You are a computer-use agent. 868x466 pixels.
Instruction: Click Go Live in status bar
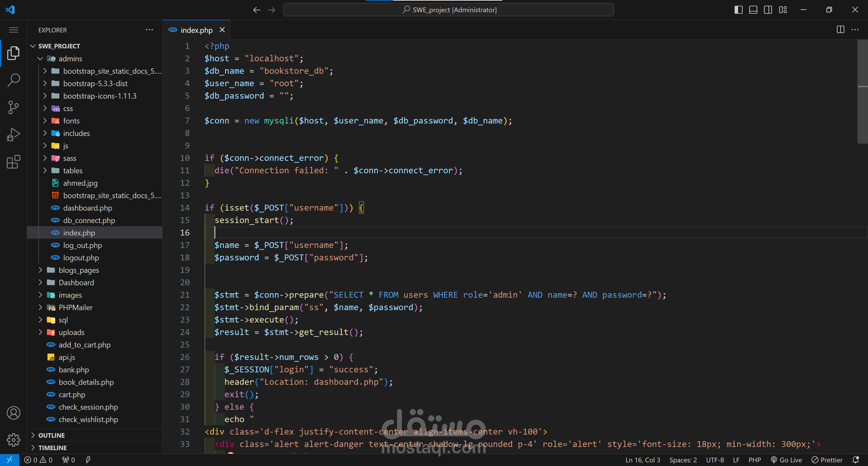(x=786, y=460)
